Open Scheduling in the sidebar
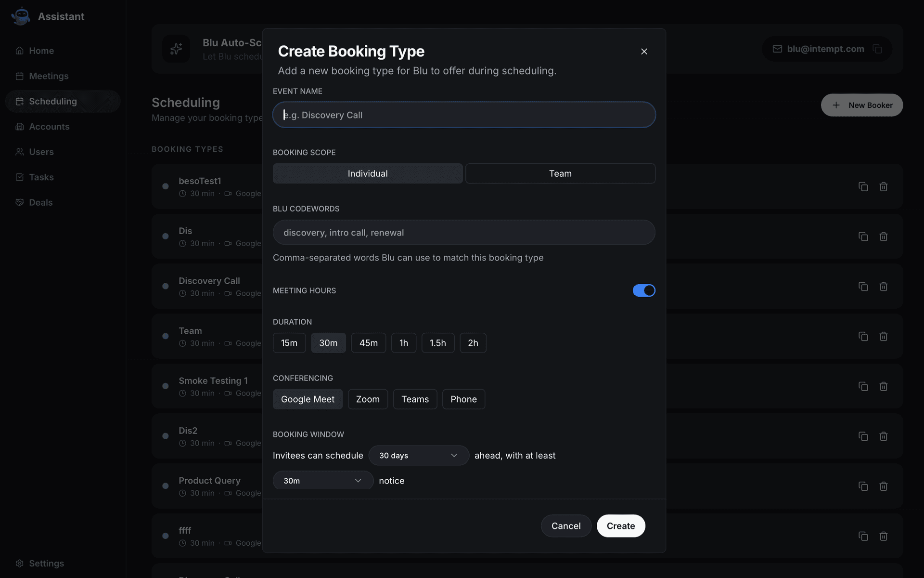 [63, 101]
